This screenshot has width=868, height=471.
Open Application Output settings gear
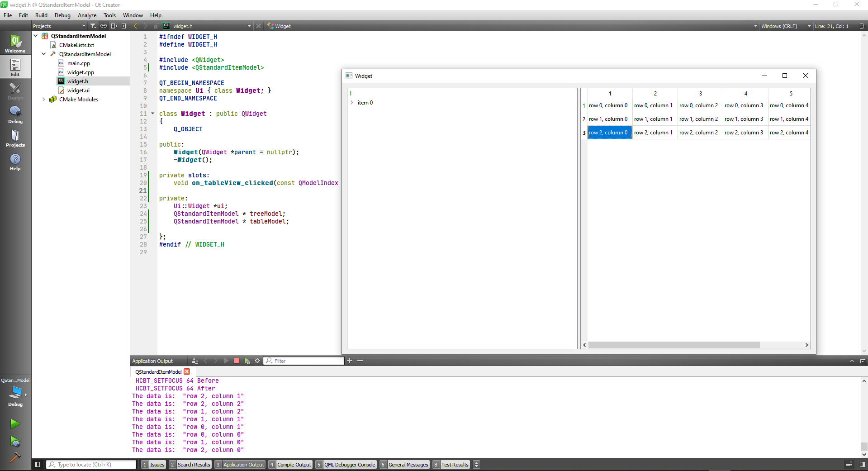click(257, 361)
